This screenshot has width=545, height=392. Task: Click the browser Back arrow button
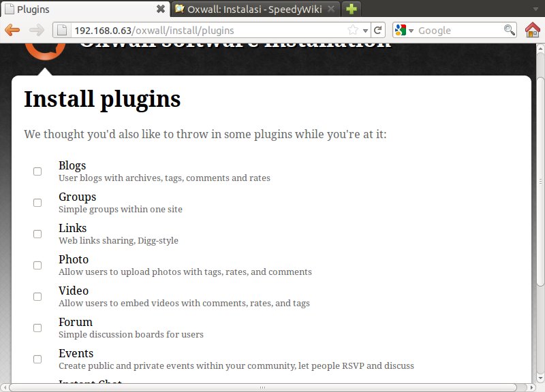(12, 30)
